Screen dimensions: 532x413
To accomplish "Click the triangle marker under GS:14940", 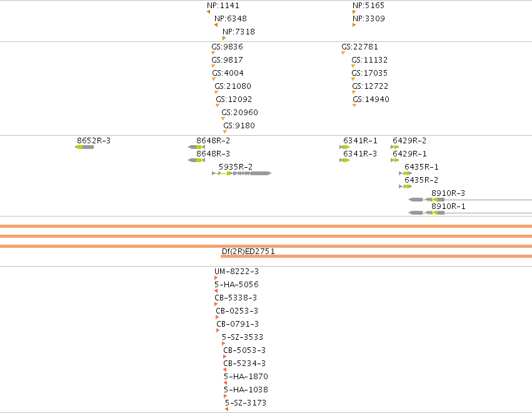I will 354,106.
